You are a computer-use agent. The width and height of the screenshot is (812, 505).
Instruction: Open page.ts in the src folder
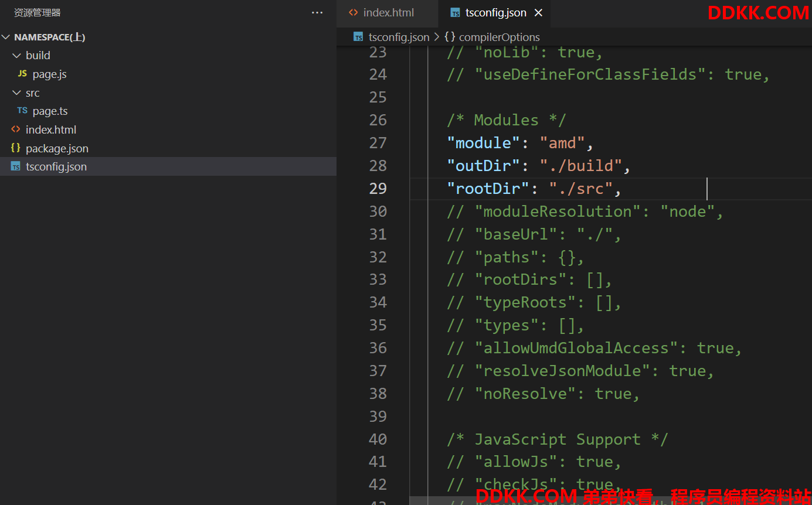(50, 111)
